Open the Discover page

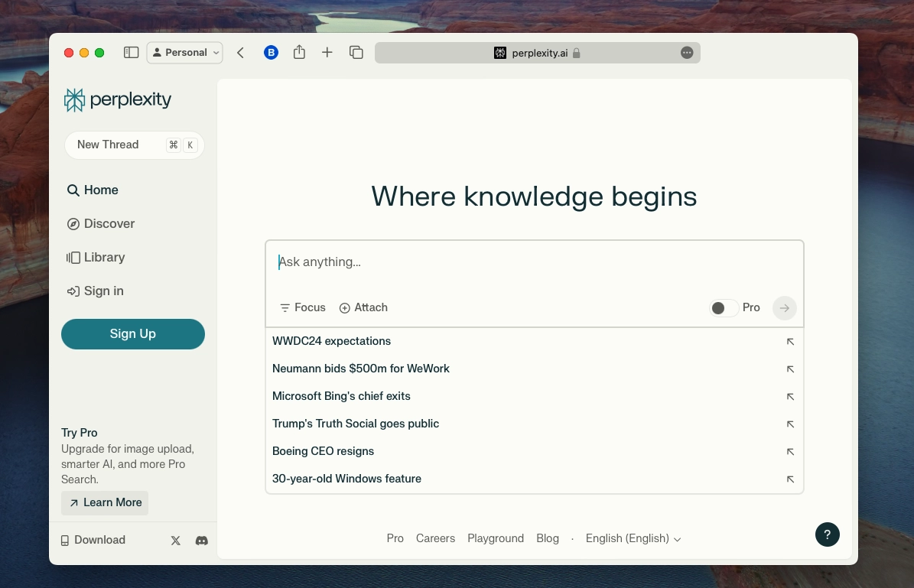[101, 224]
